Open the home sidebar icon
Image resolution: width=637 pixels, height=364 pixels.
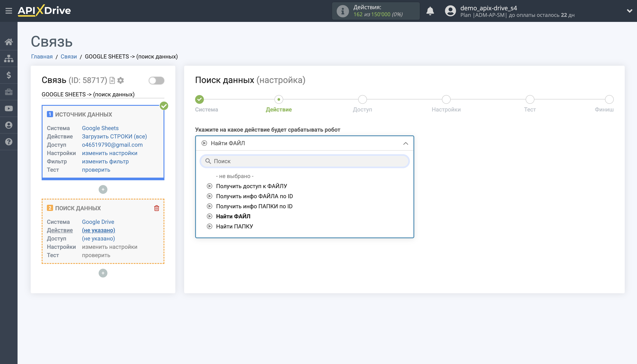[x=9, y=42]
